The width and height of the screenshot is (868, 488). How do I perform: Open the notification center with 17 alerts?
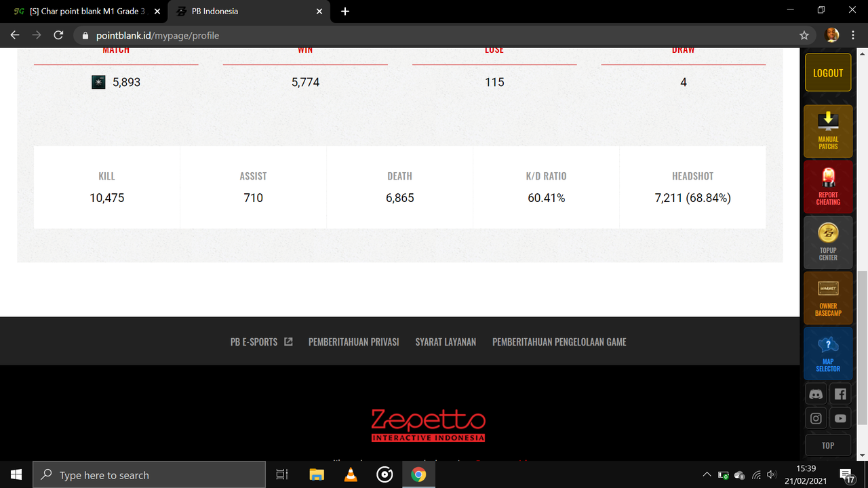pos(846,474)
